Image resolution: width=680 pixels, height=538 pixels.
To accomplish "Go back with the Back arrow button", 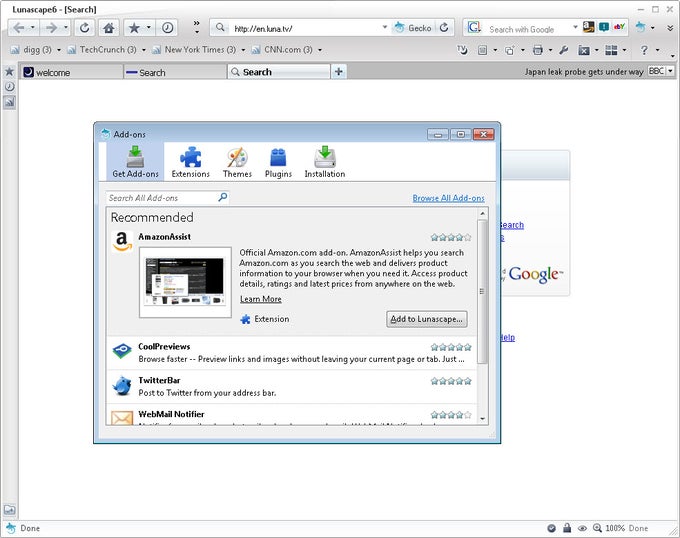I will click(x=19, y=28).
